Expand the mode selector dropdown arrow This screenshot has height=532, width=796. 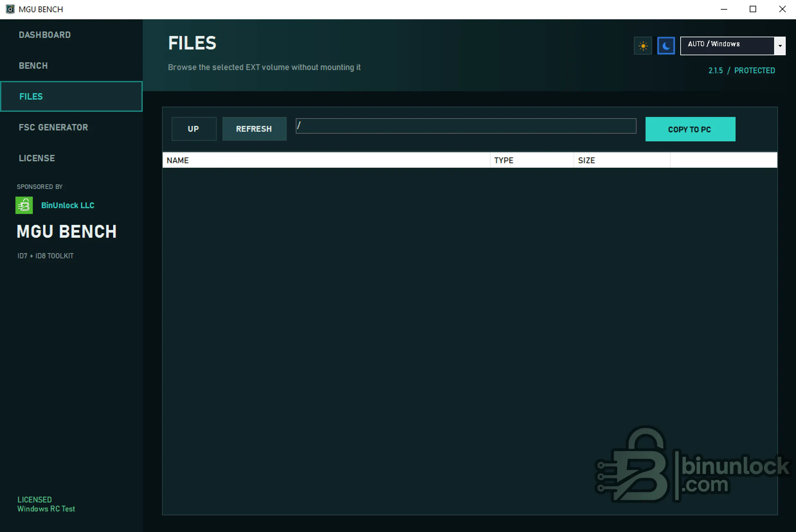pos(780,46)
